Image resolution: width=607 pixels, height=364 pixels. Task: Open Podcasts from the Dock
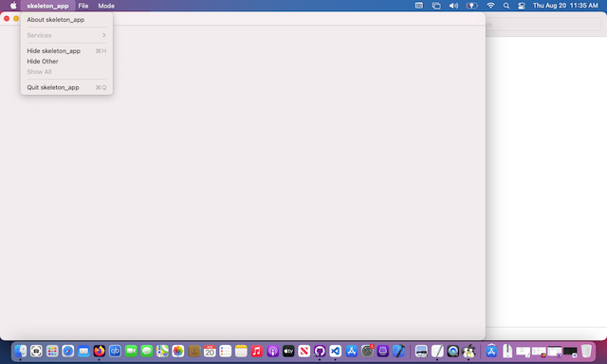[x=272, y=352]
